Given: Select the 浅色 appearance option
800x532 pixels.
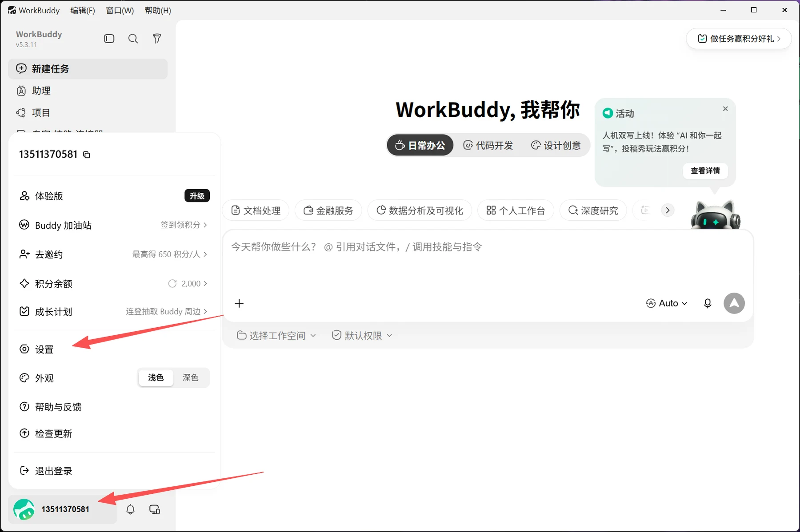Looking at the screenshot, I should (x=156, y=377).
